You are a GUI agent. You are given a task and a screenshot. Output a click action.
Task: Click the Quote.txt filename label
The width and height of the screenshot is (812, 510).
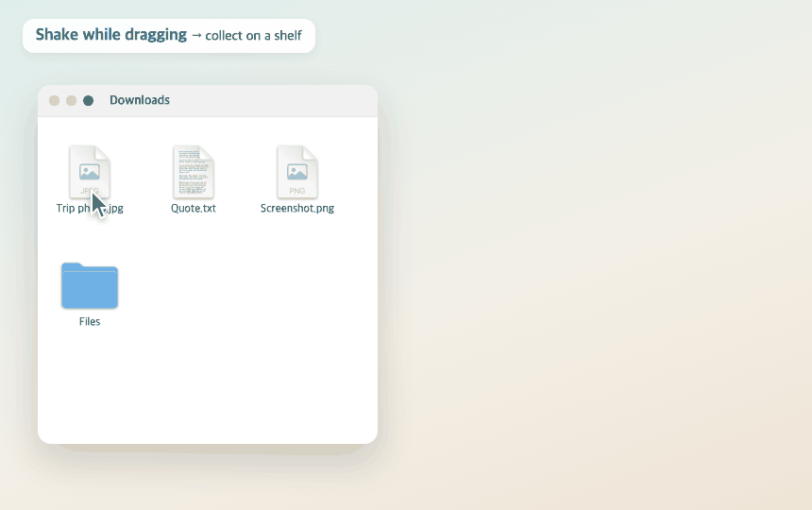click(194, 208)
